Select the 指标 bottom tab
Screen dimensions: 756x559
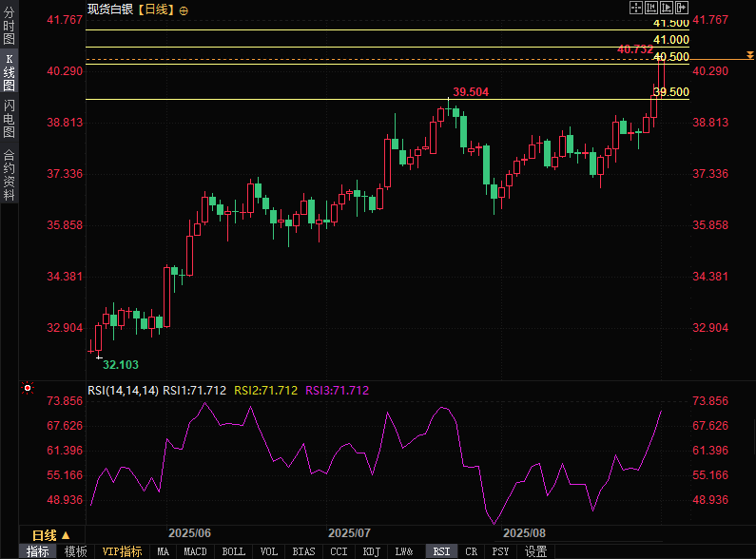[x=38, y=551]
